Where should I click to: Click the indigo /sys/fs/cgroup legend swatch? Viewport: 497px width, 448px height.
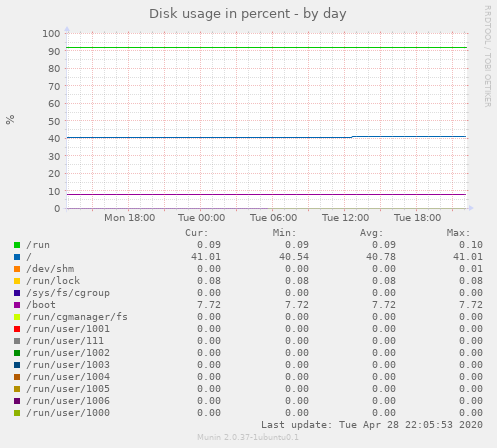pyautogui.click(x=17, y=293)
